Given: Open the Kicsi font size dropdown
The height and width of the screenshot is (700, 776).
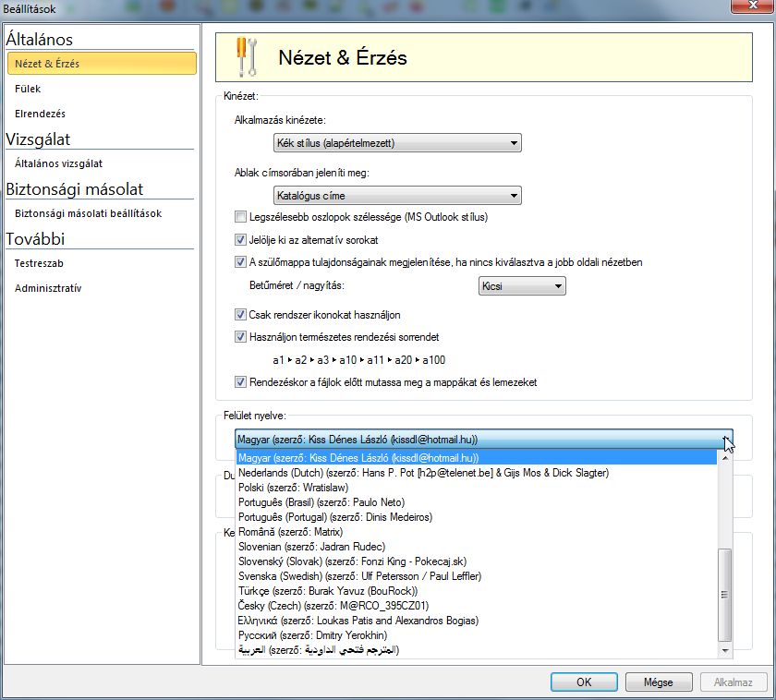Looking at the screenshot, I should tap(521, 287).
